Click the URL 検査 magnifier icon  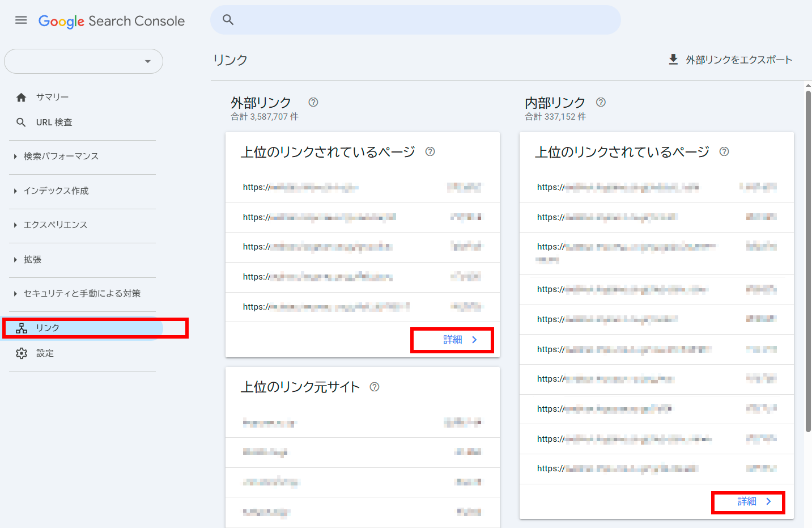click(22, 123)
